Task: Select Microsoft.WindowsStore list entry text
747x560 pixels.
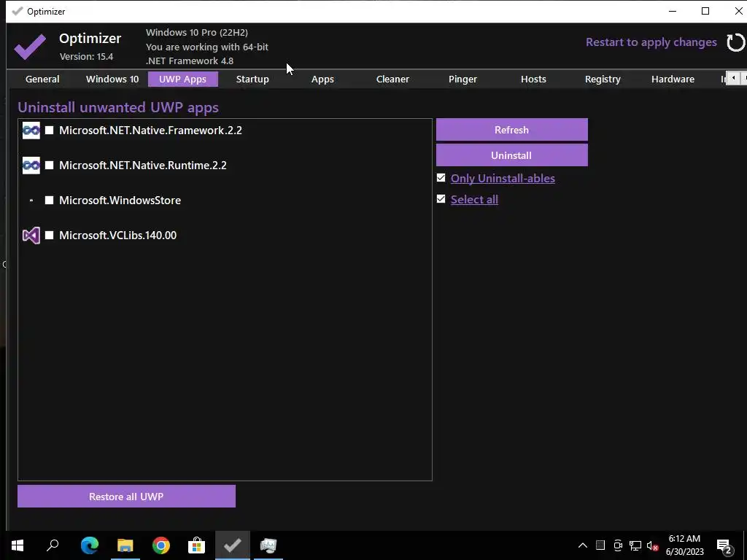Action: coord(120,200)
